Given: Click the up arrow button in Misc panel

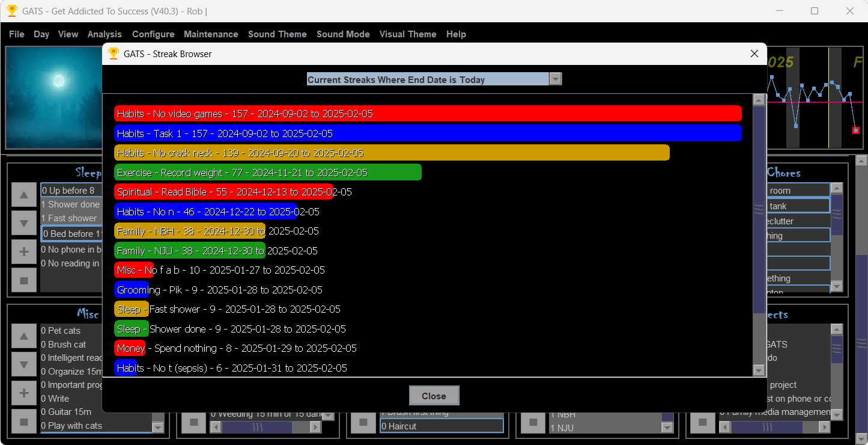Looking at the screenshot, I should point(24,336).
